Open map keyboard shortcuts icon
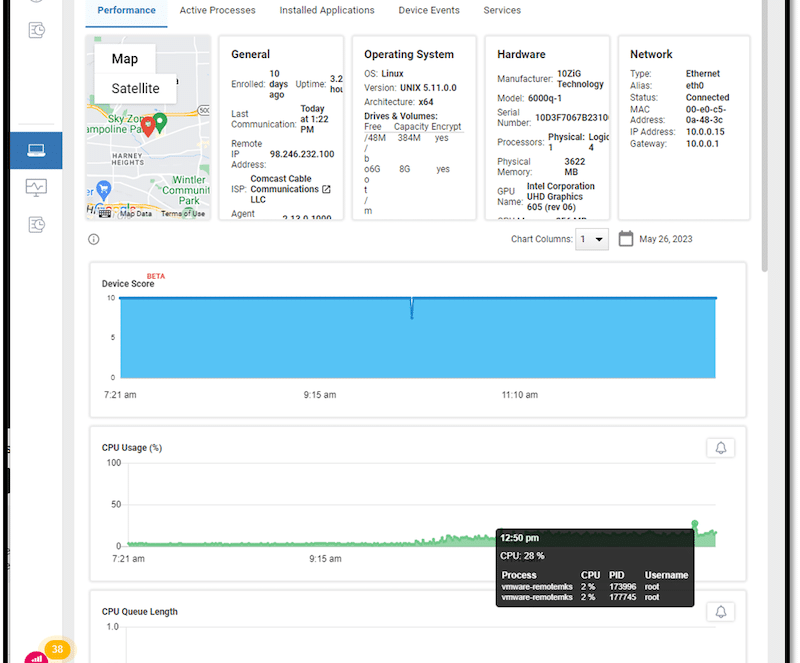 coord(105,213)
